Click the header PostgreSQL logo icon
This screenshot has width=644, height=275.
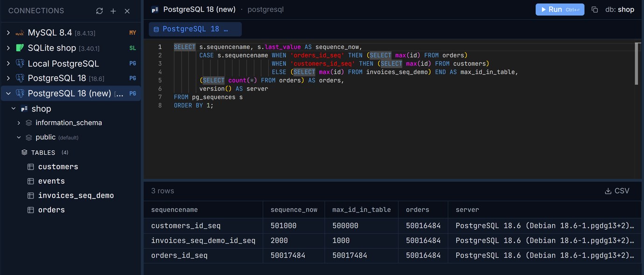(x=155, y=9)
